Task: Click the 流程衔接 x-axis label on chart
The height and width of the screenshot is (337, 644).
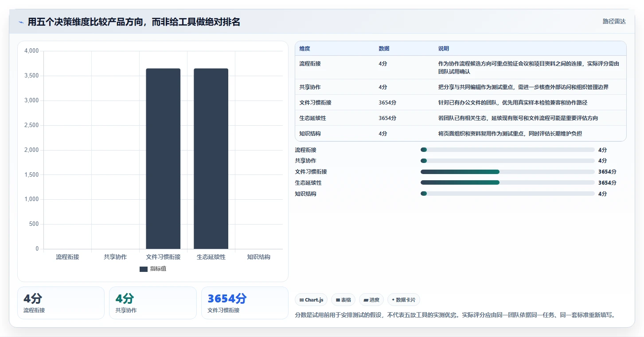Action: [x=67, y=257]
